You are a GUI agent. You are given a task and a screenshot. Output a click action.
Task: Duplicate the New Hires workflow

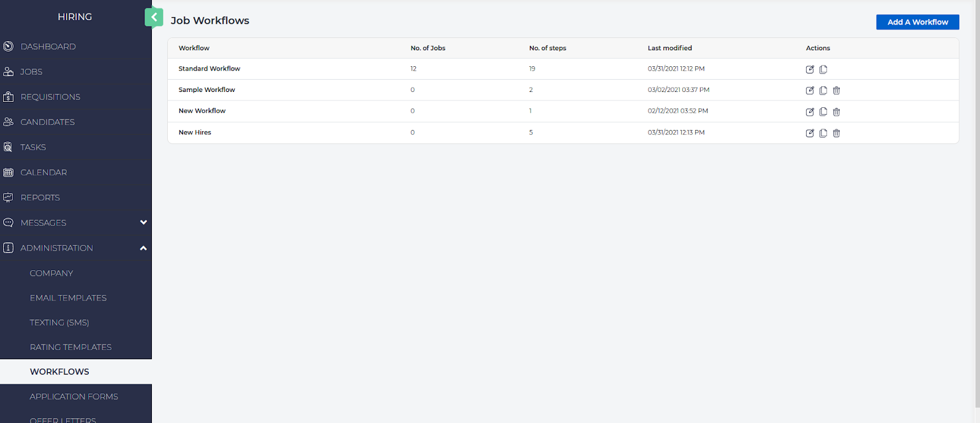(823, 133)
